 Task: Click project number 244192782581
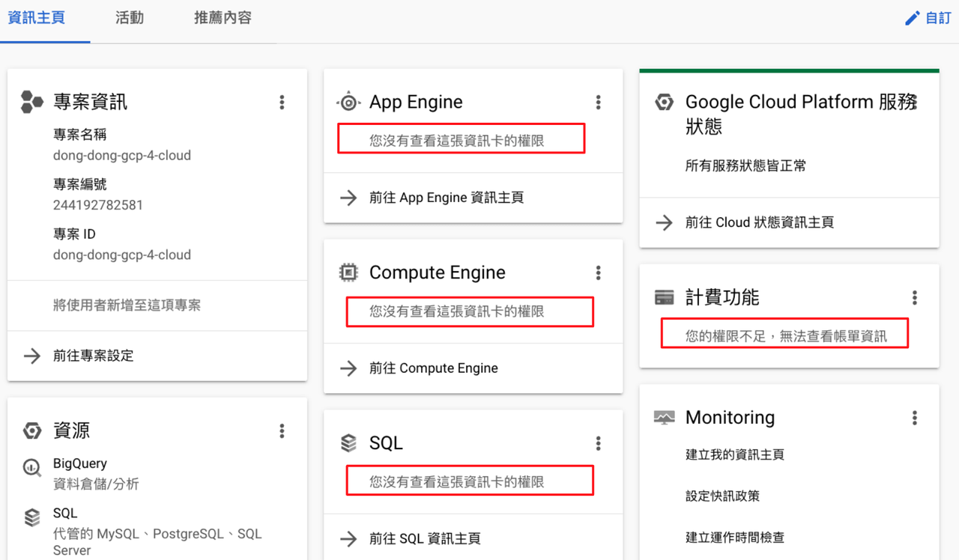(98, 205)
